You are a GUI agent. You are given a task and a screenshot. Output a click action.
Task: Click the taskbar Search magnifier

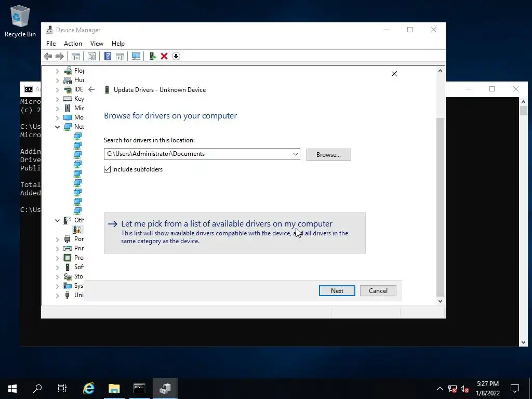point(37,389)
